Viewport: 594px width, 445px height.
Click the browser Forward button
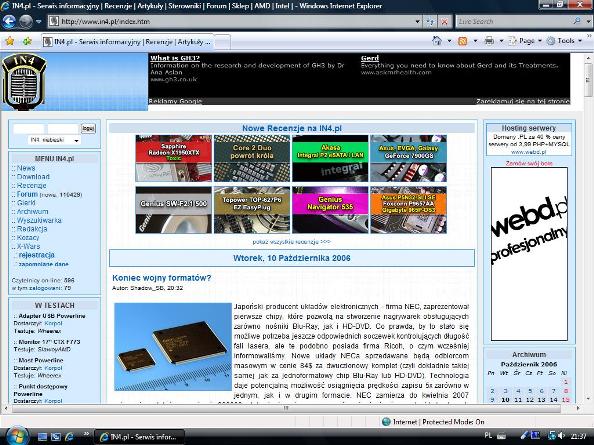tap(25, 22)
